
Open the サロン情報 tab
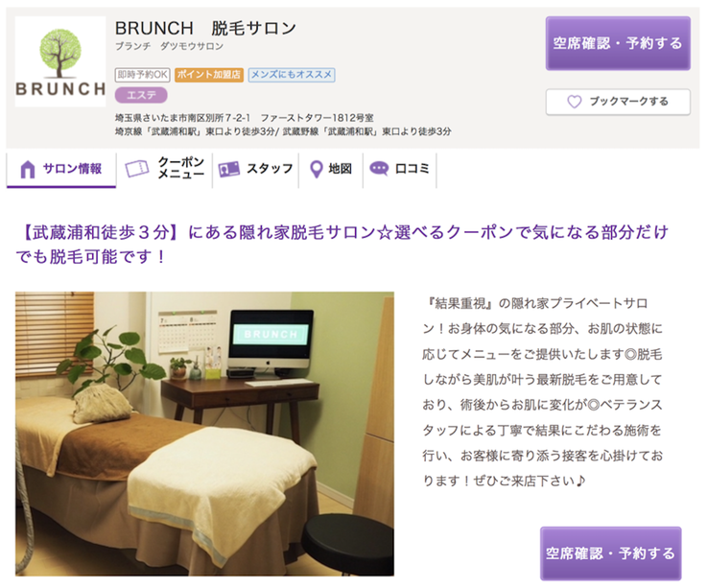(x=61, y=170)
